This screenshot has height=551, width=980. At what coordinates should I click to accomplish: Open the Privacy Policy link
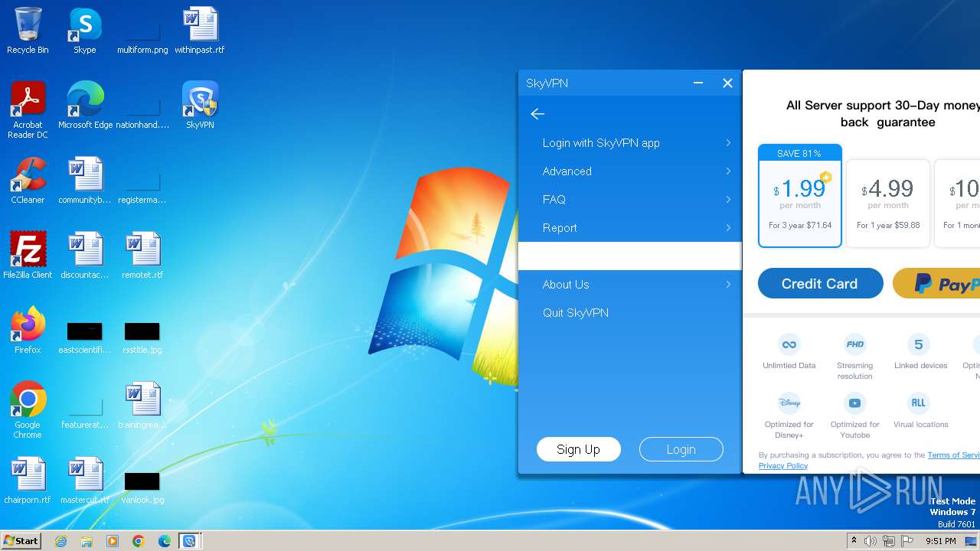[x=782, y=465]
